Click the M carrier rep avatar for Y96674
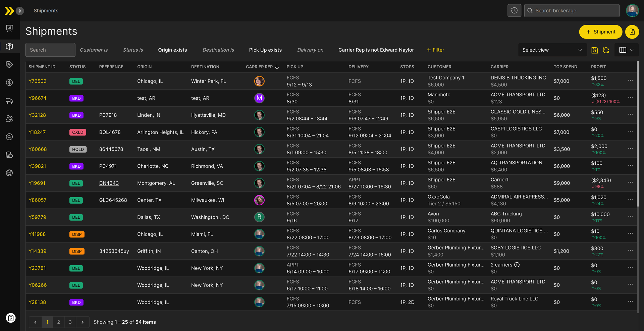 (259, 98)
